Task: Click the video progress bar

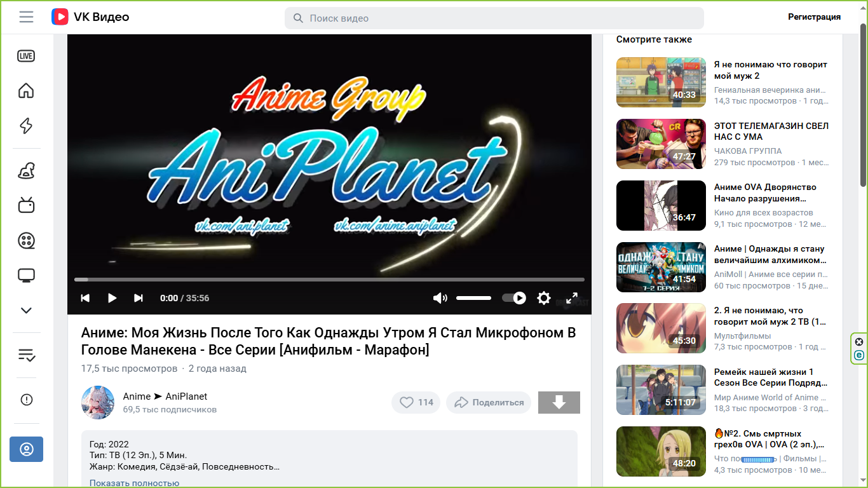Action: pyautogui.click(x=329, y=280)
